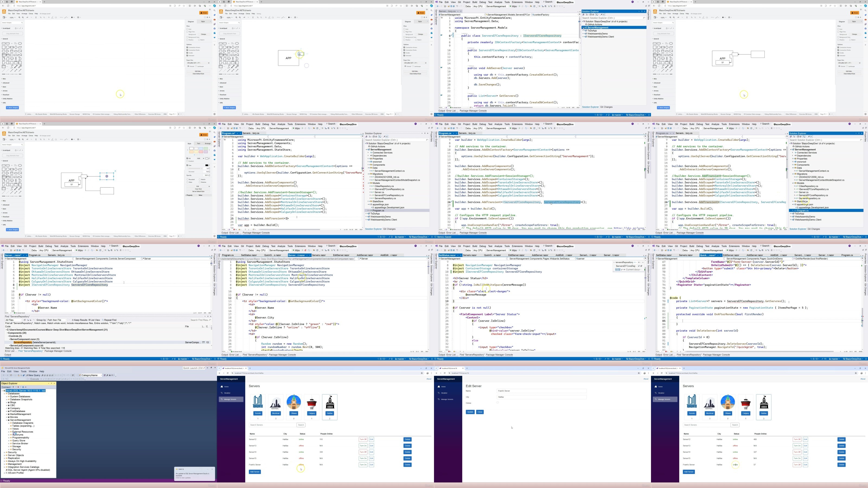Click New Query in the SSMS toolbar
Image resolution: width=868 pixels, height=488 pixels.
(x=33, y=375)
